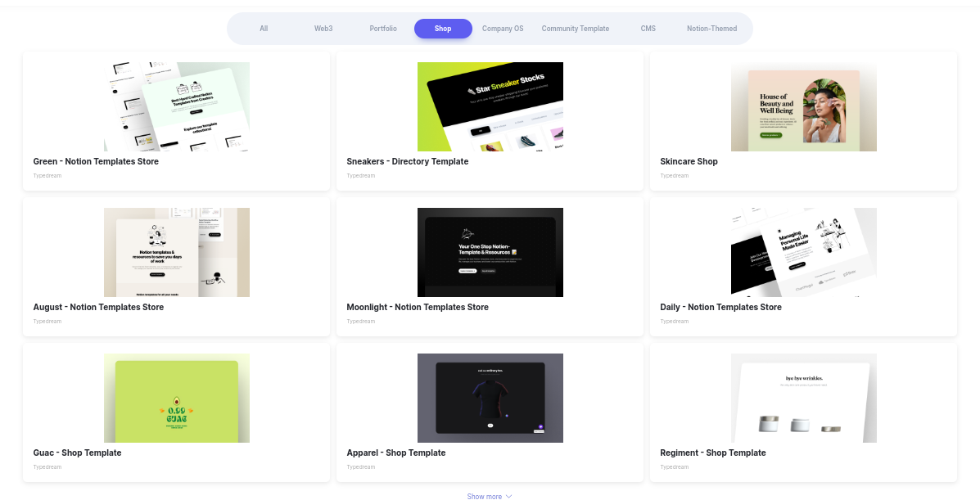Select the Notion-Themed tab
Image resolution: width=980 pixels, height=500 pixels.
[712, 29]
